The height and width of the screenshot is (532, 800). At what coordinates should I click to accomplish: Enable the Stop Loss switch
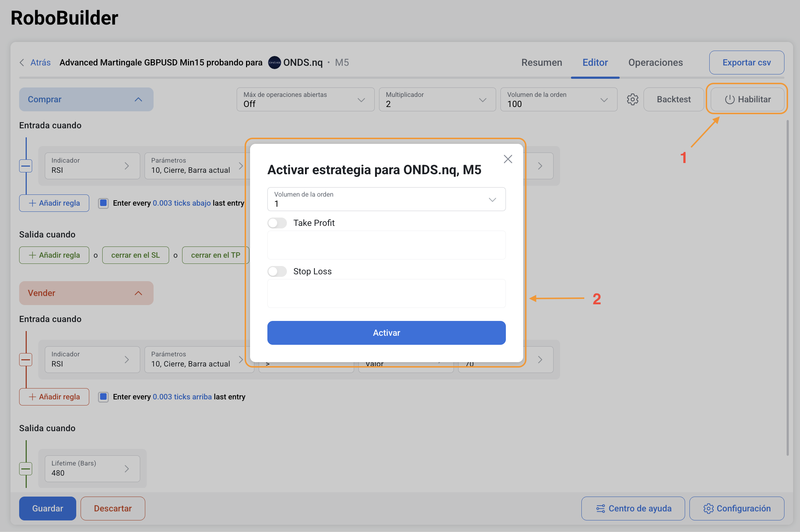pos(277,271)
